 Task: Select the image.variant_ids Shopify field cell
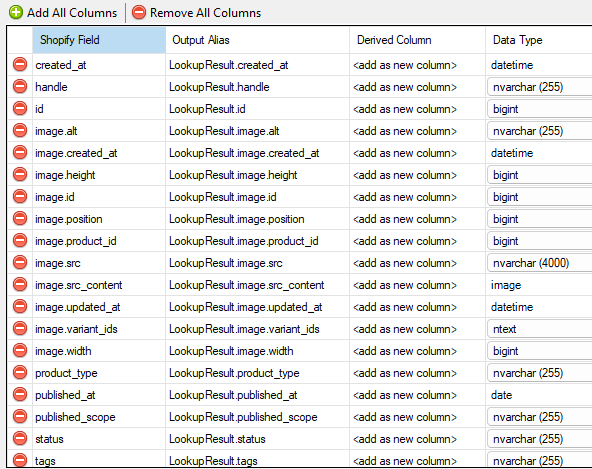click(x=99, y=329)
